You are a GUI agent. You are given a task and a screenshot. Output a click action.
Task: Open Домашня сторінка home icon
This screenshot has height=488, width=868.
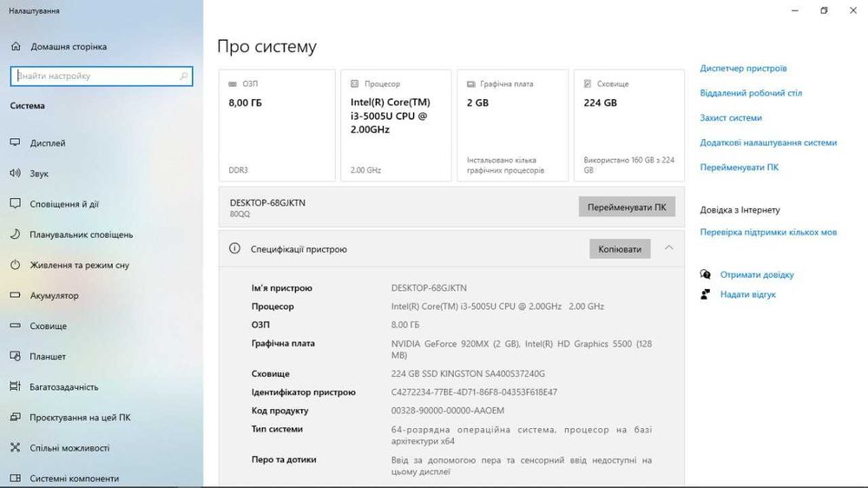[x=16, y=47]
